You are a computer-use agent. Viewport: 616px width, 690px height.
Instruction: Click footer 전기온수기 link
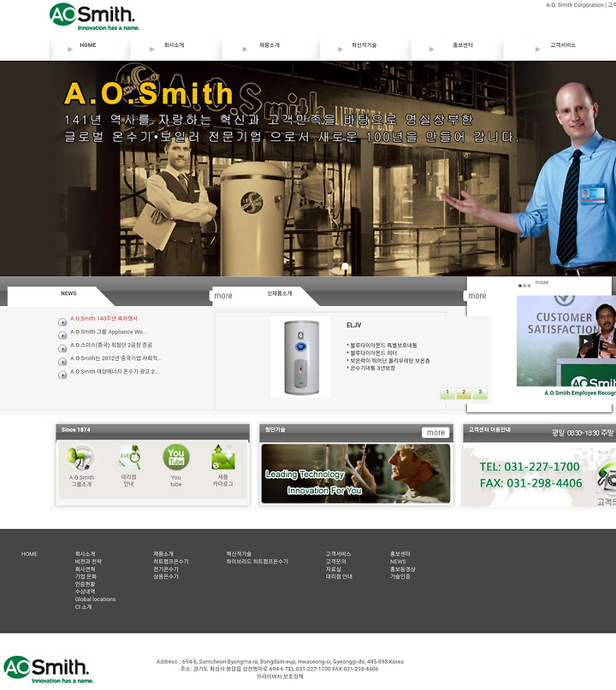click(x=166, y=569)
